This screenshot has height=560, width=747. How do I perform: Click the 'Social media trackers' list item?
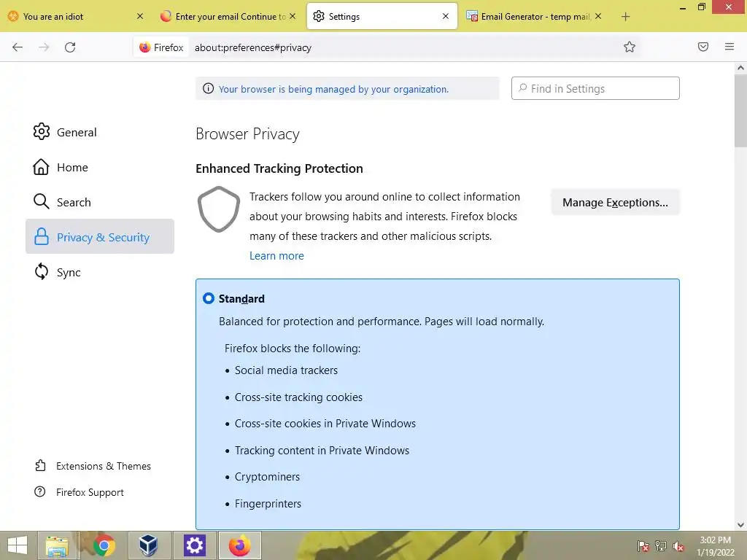286,370
